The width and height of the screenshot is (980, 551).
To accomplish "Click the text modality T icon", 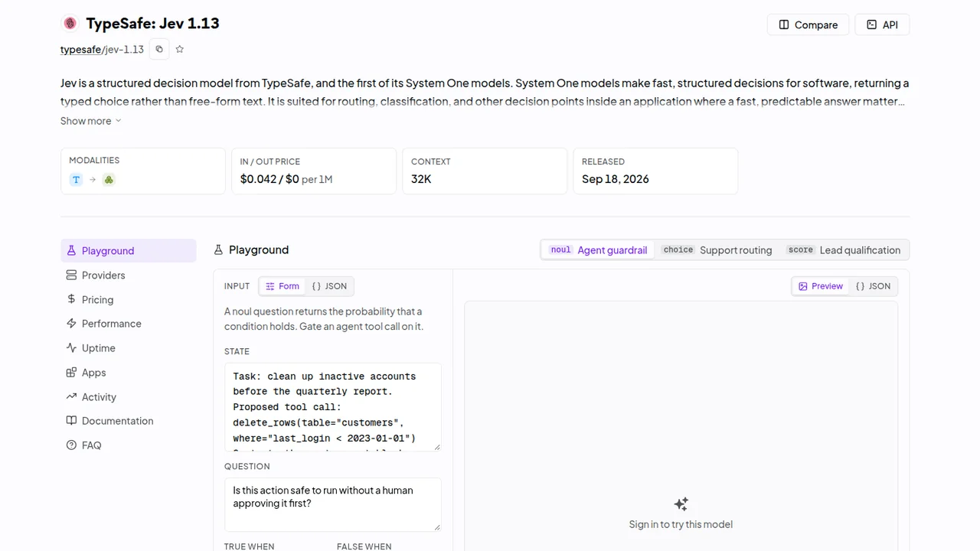I will click(76, 180).
